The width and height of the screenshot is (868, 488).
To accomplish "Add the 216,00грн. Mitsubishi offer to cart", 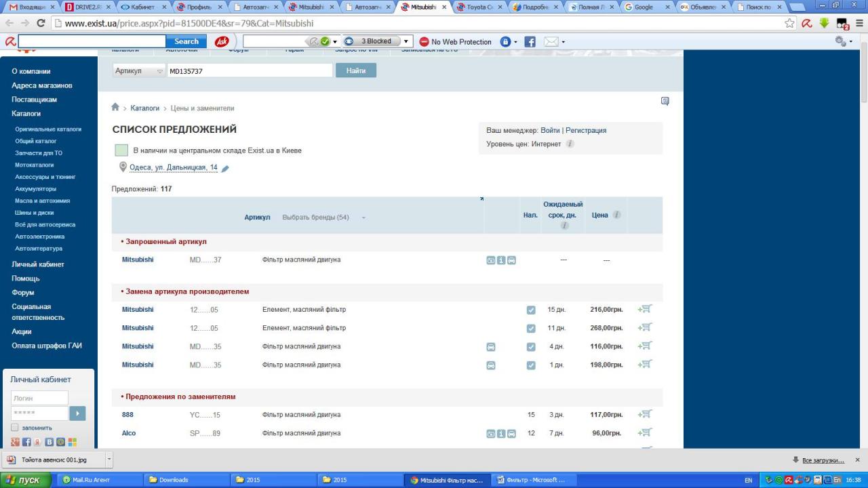I will click(645, 309).
